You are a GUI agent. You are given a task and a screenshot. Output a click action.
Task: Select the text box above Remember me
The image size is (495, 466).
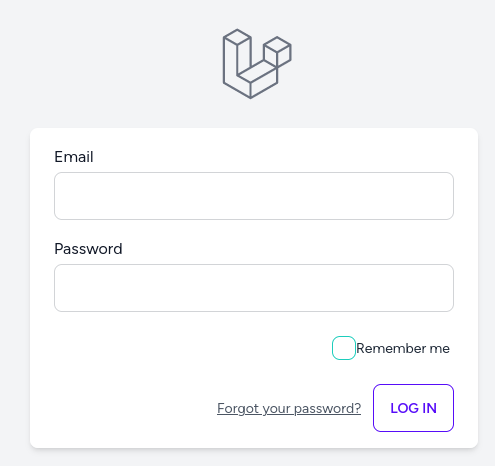pos(254,288)
